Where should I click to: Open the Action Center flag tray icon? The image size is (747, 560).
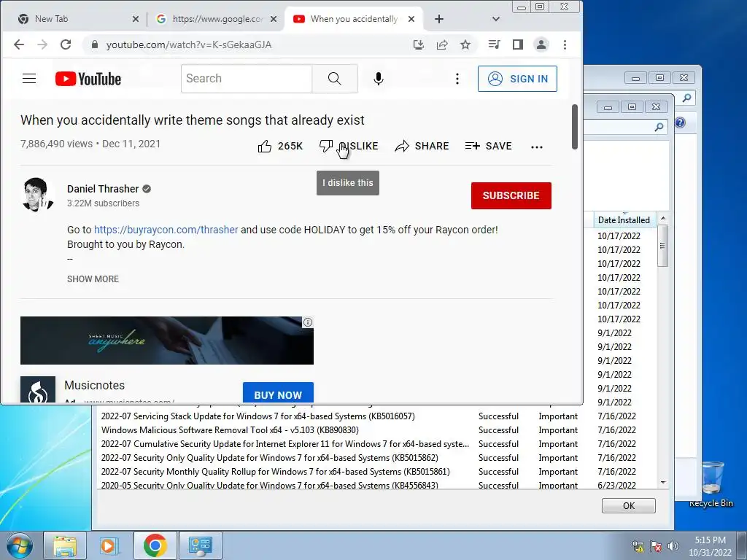pyautogui.click(x=656, y=546)
